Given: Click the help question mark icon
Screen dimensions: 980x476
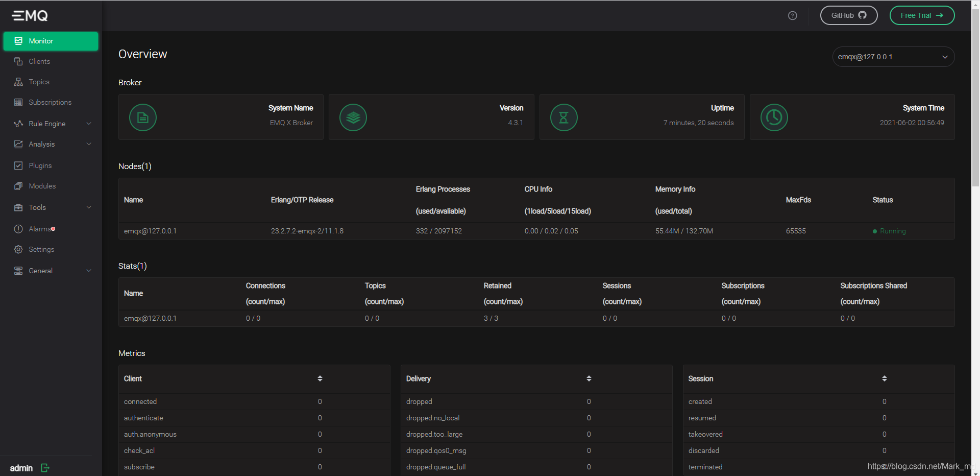Looking at the screenshot, I should tap(792, 15).
